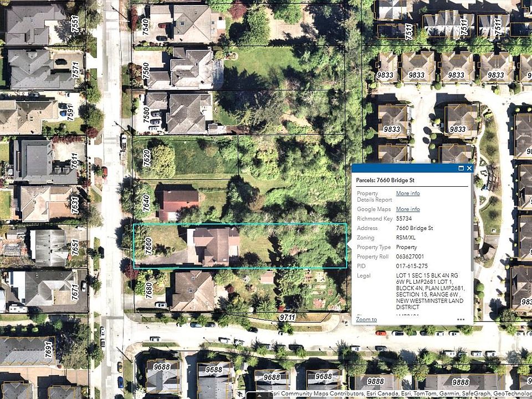The height and width of the screenshot is (399, 532).
Task: Open the Google Maps More info link
Action: [408, 209]
